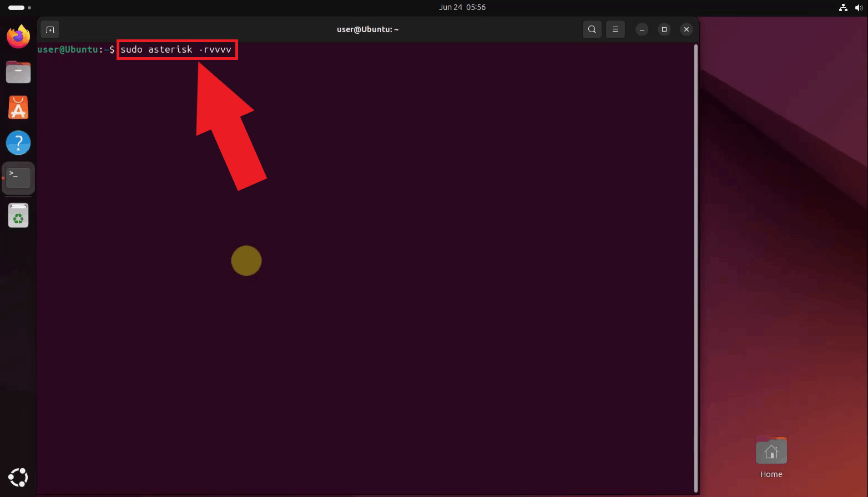Open the Home folder desktop icon
The width and height of the screenshot is (868, 497).
771,458
